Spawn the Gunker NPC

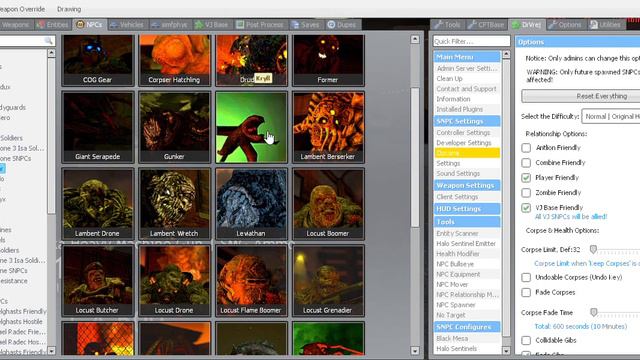(x=174, y=127)
